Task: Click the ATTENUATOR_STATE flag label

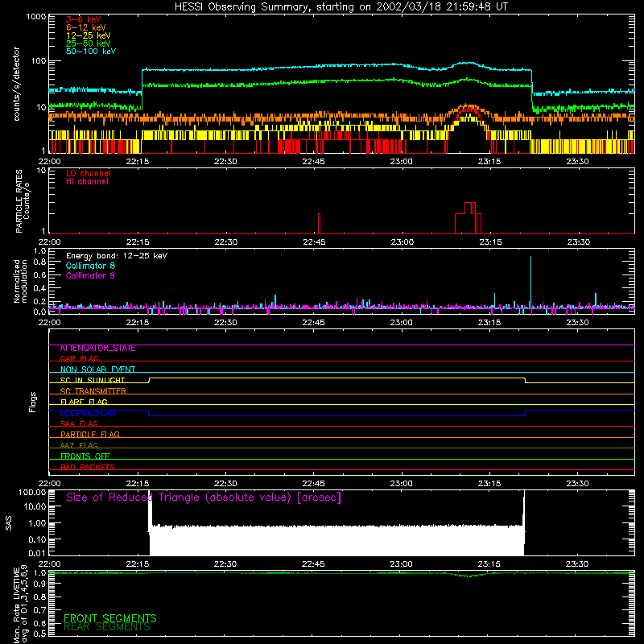Action: coord(97,349)
